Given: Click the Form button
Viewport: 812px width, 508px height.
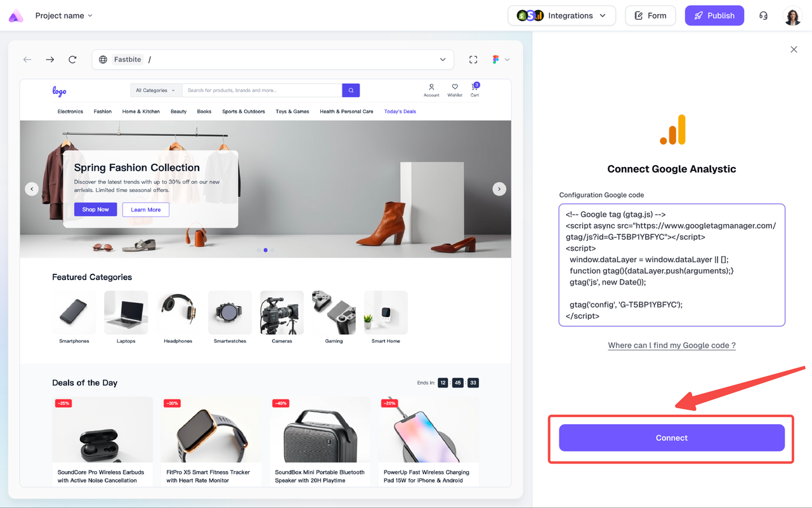Looking at the screenshot, I should pyautogui.click(x=650, y=16).
